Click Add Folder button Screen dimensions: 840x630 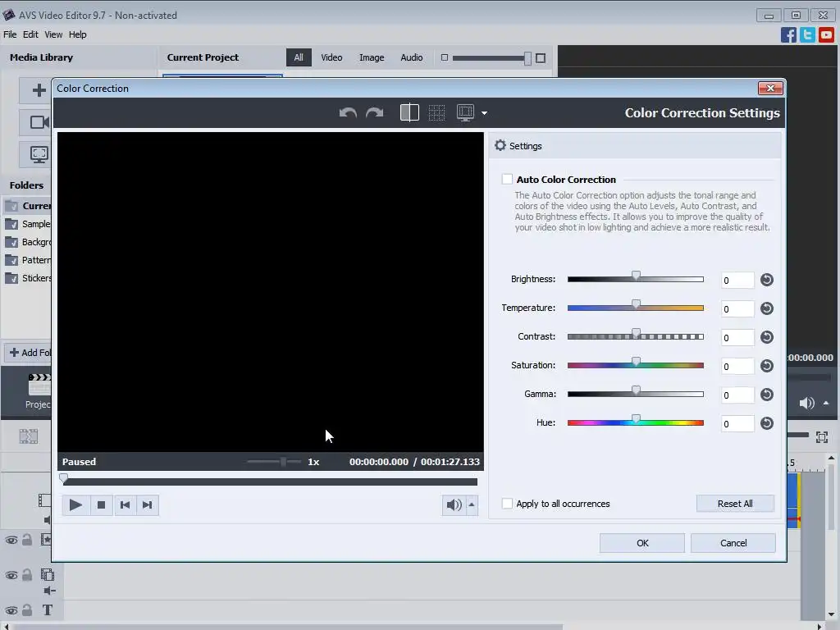30,353
